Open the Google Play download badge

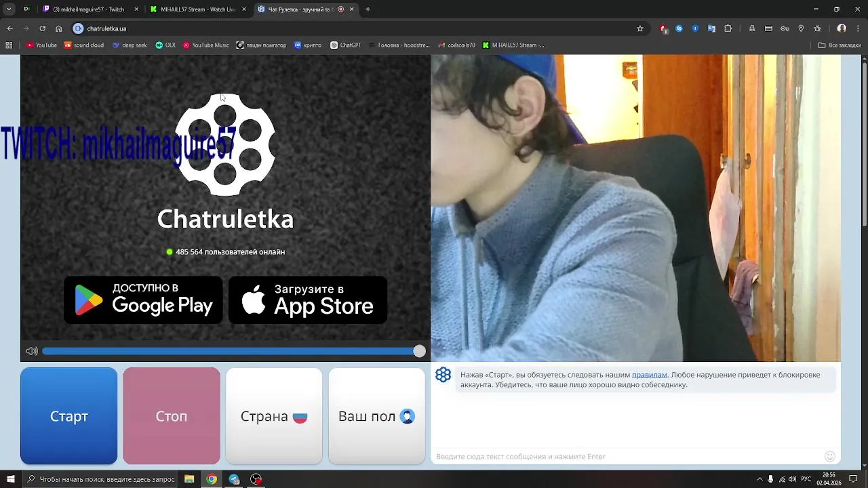pyautogui.click(x=143, y=300)
